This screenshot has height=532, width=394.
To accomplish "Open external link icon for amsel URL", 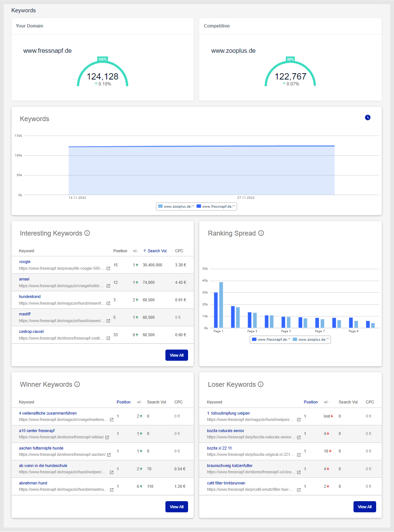I will [x=108, y=286].
